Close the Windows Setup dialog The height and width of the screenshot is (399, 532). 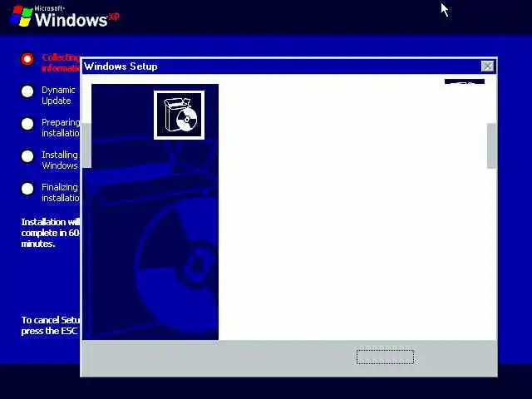click(488, 66)
